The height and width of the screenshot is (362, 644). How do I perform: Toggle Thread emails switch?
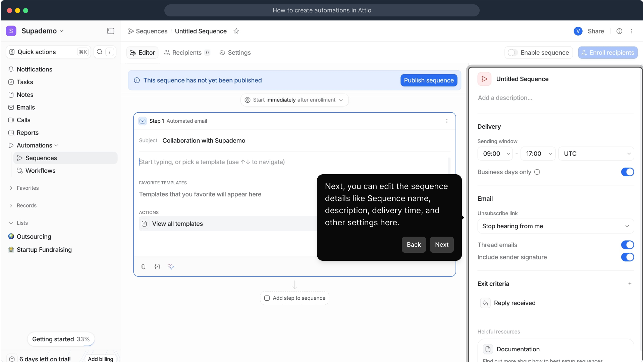click(x=628, y=245)
